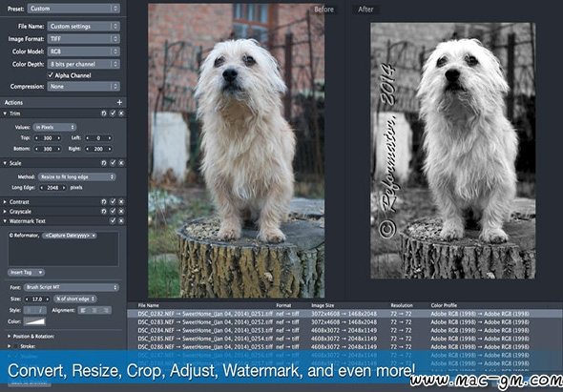Sort by the Color Profile column header
563x392 pixels.
pos(444,305)
